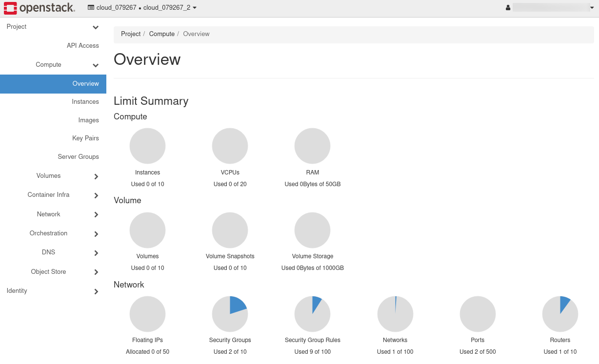Open Images in the Compute menu
Screen dimensions: 599x364
(x=88, y=120)
